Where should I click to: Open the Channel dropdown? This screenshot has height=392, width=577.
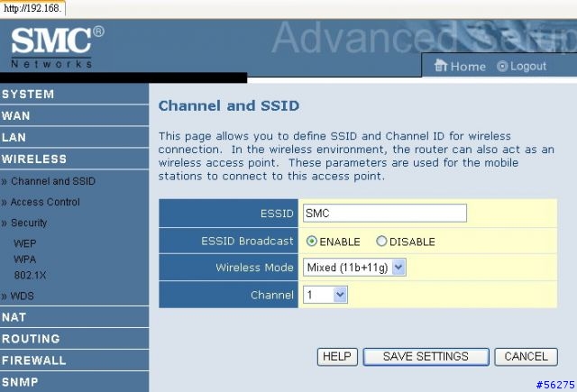pyautogui.click(x=325, y=295)
